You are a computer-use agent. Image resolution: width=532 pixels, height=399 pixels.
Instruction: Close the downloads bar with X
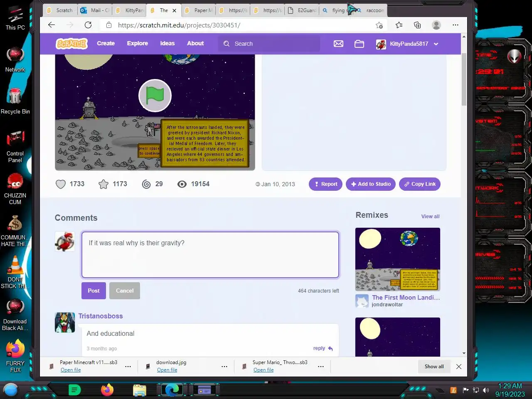pos(459,367)
